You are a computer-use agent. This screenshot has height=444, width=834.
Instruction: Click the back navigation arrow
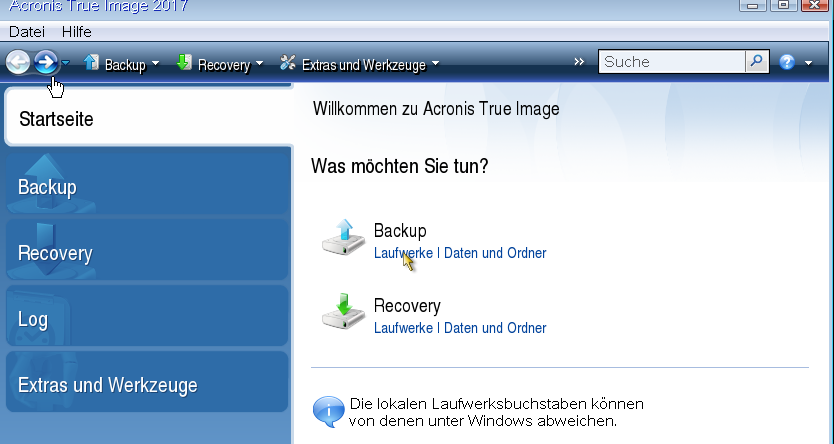[17, 63]
